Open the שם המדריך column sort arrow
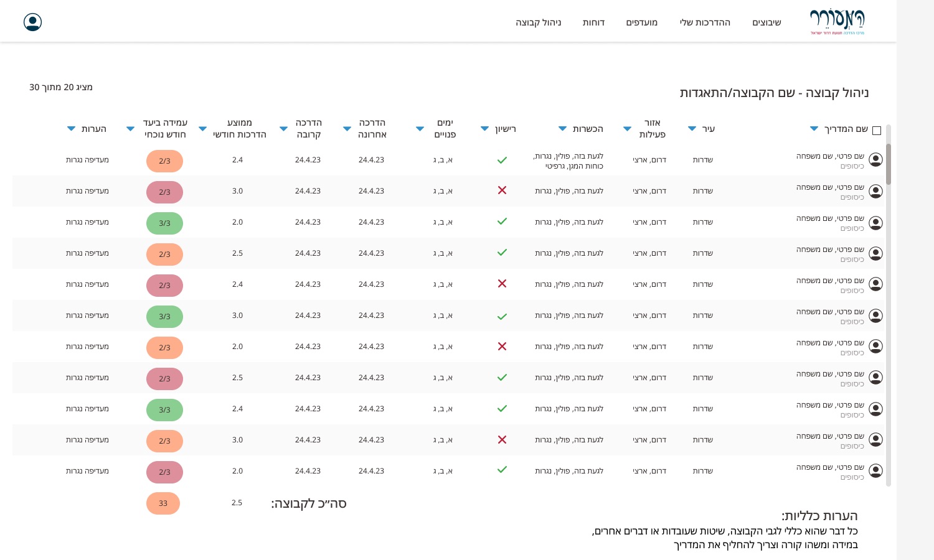The image size is (934, 560). [x=814, y=129]
